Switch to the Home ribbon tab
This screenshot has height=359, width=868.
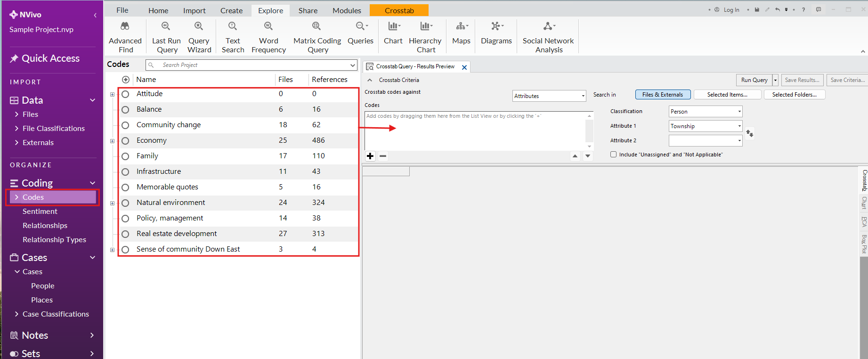pos(158,10)
